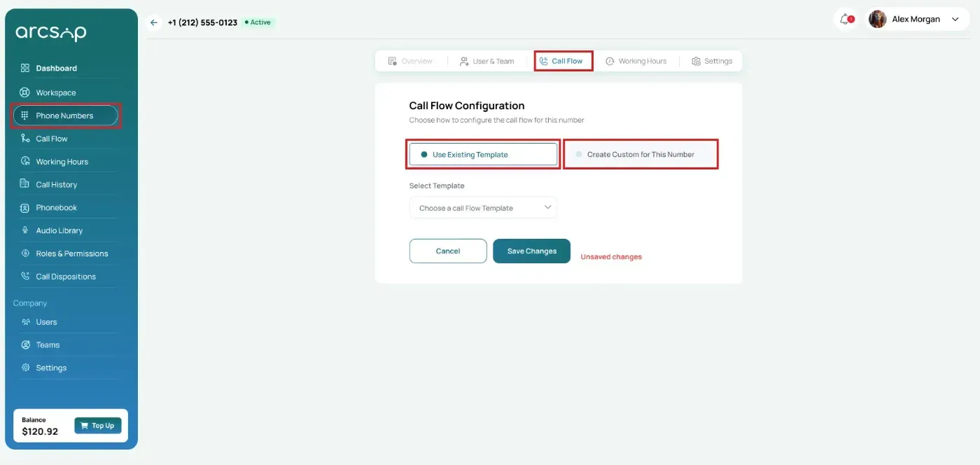Switch to the User & Team tab

486,61
